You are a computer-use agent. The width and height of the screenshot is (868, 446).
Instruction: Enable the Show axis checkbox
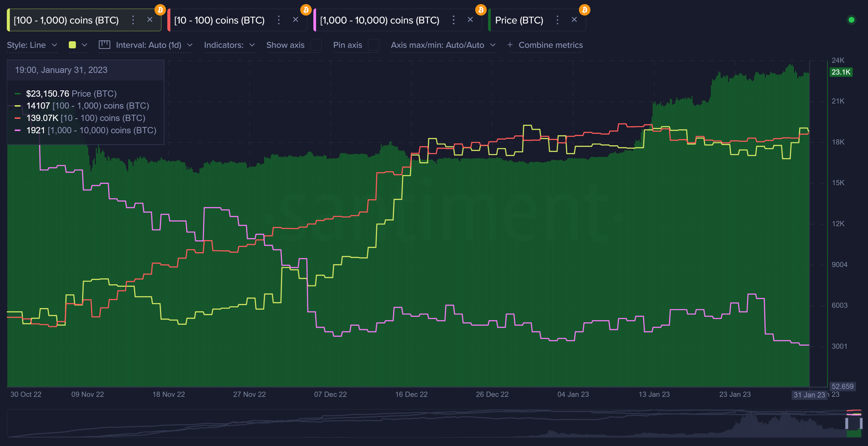point(316,45)
